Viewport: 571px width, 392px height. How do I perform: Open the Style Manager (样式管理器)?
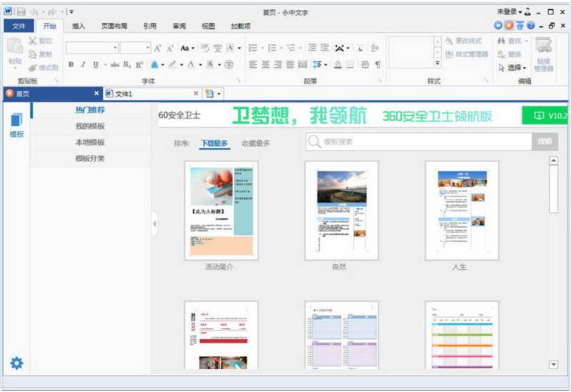pyautogui.click(x=468, y=54)
